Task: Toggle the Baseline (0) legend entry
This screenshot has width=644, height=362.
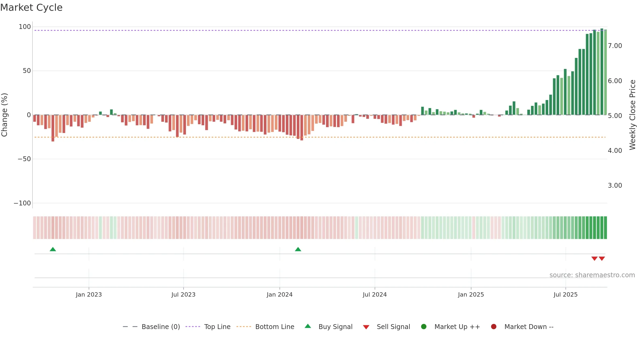Action: click(151, 327)
